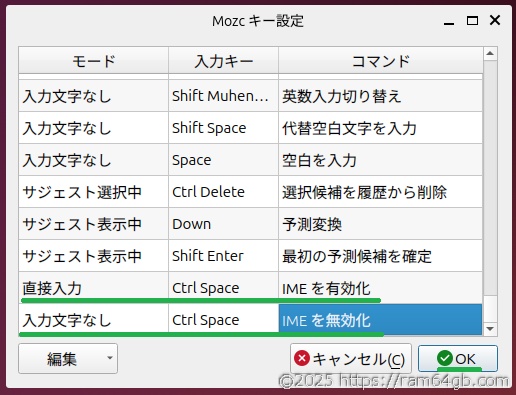Select the Ctrl Space key in 直接入力 row

(223, 288)
